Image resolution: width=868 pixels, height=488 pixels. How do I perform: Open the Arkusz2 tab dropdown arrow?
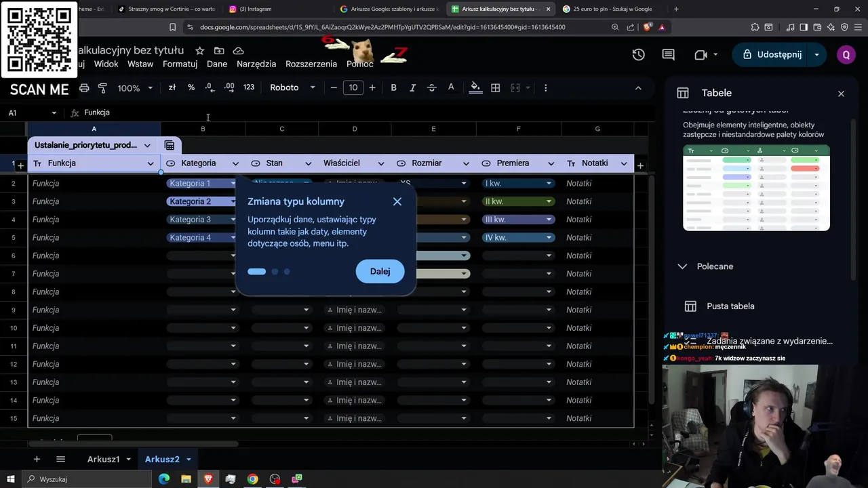coord(189,460)
